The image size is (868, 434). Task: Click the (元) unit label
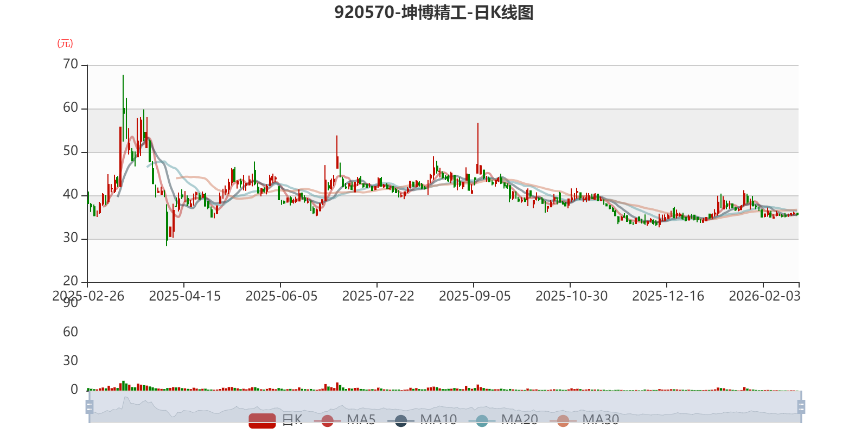point(65,43)
